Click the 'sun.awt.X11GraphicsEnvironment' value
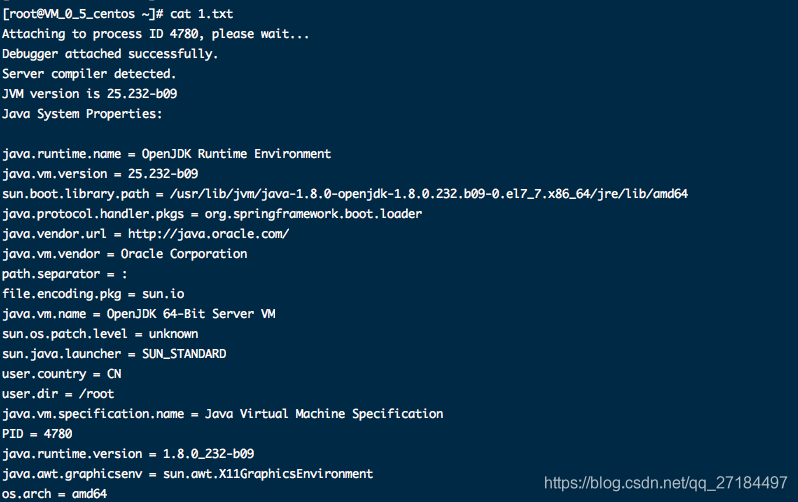Viewport: 798px width, 502px height. click(268, 474)
